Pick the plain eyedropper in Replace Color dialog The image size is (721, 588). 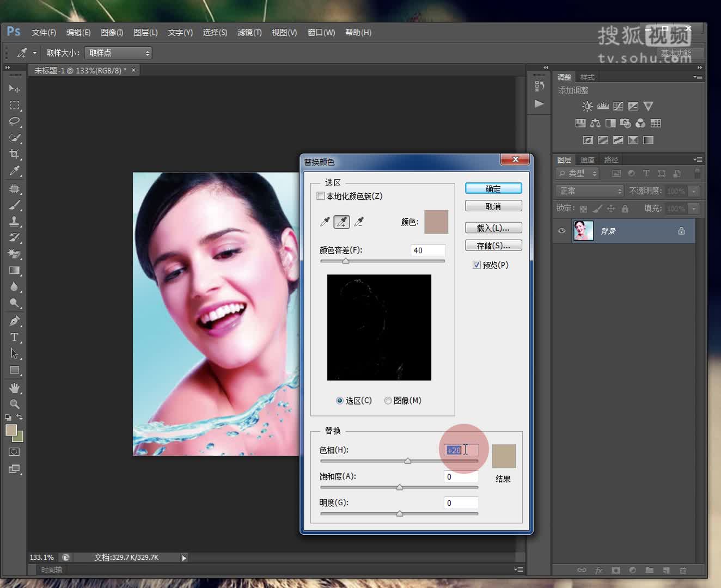click(325, 222)
